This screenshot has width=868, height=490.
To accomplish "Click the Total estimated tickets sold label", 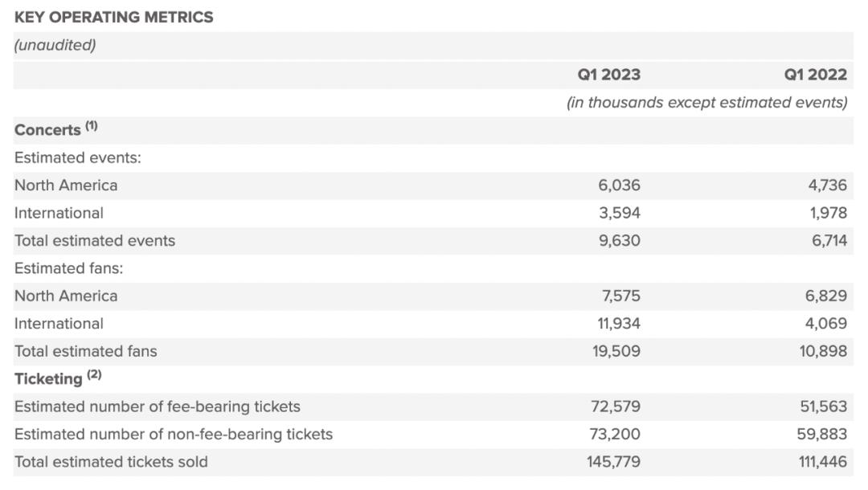I will coord(111,462).
